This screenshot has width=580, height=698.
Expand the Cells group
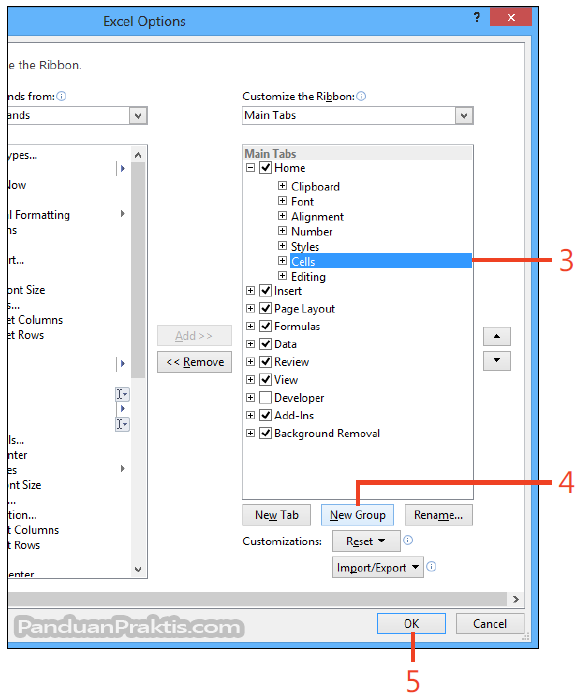282,260
